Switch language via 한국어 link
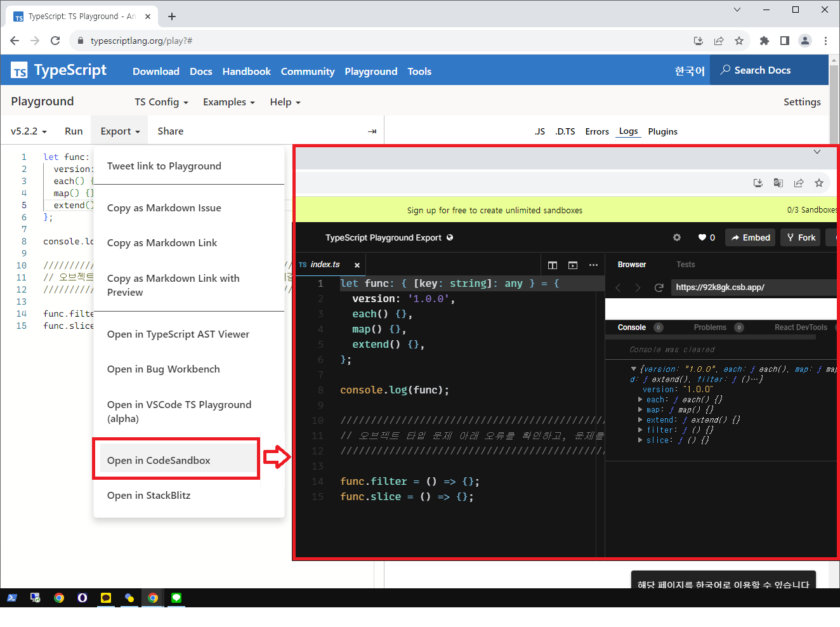Image resolution: width=840 pixels, height=627 pixels. [x=690, y=71]
